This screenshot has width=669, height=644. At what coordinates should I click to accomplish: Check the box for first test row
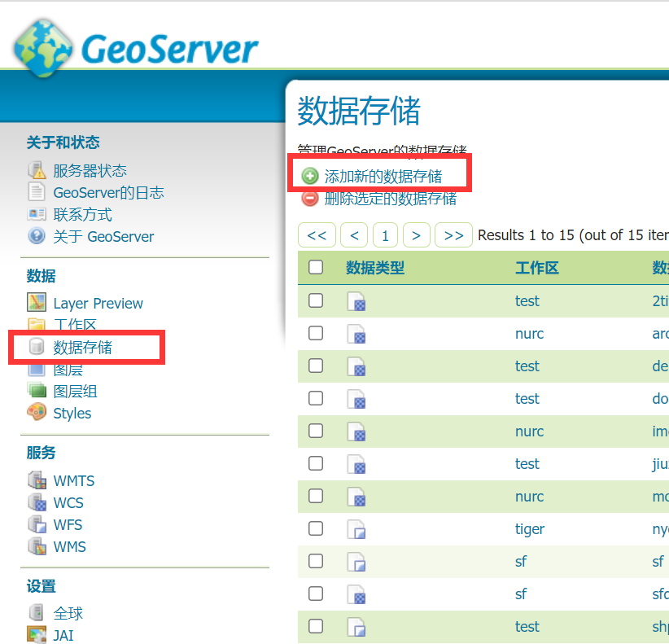coord(316,300)
